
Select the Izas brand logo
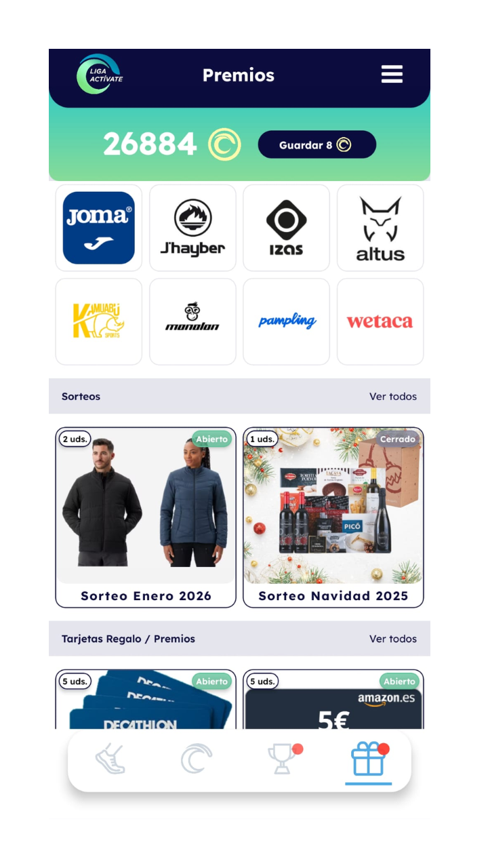[x=286, y=228]
